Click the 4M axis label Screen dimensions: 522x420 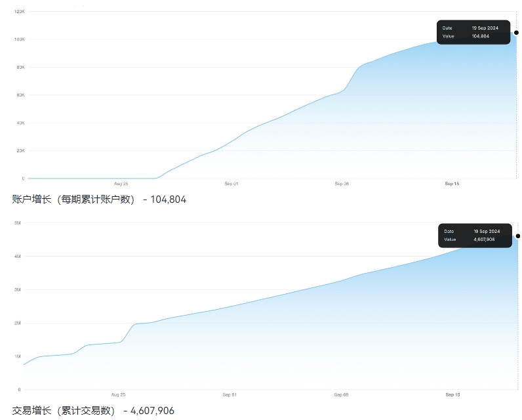coord(17,256)
